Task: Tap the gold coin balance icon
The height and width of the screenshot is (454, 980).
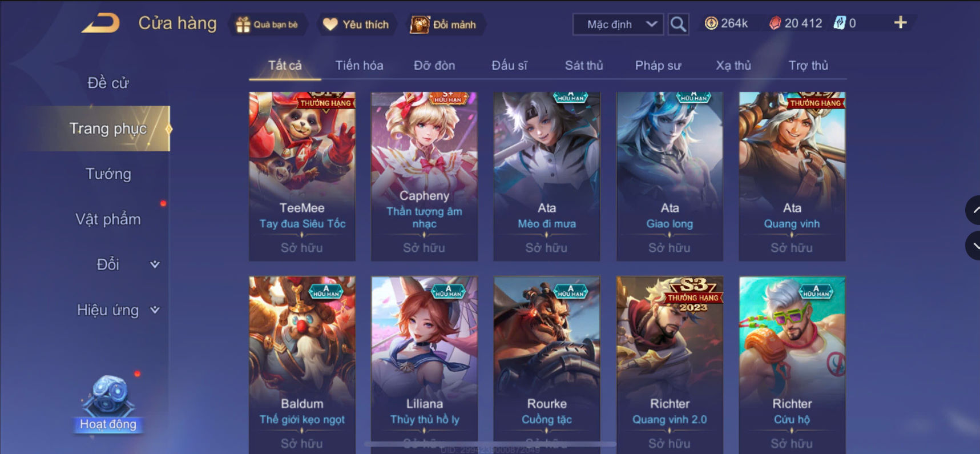Action: (711, 23)
